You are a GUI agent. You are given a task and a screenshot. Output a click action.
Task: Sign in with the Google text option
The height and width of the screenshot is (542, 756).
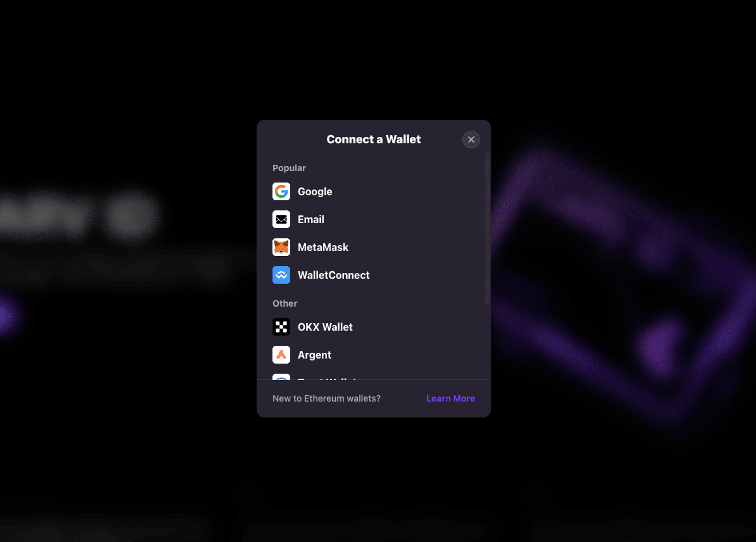(x=315, y=192)
